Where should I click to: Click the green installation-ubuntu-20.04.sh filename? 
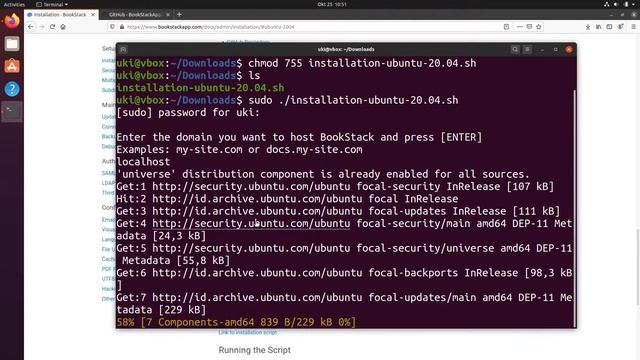pos(200,88)
